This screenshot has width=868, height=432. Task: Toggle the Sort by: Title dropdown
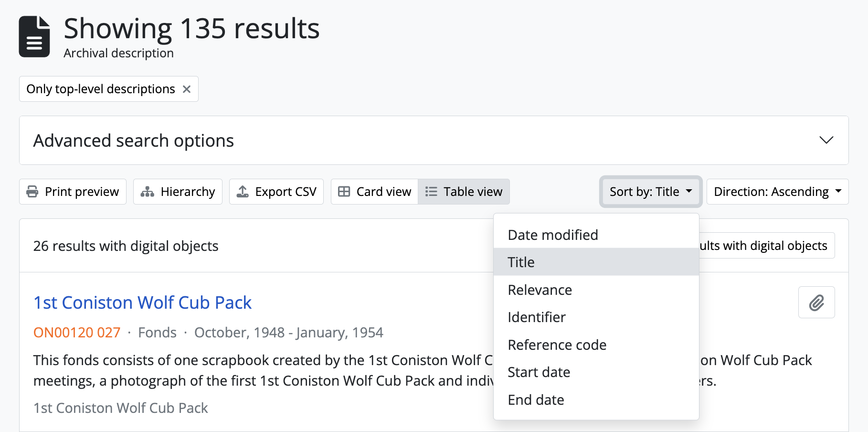(650, 192)
